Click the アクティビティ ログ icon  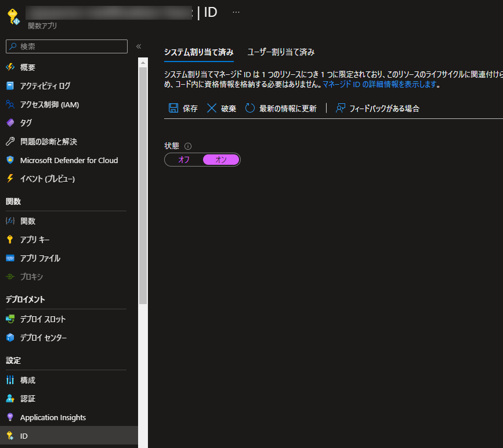(x=10, y=86)
